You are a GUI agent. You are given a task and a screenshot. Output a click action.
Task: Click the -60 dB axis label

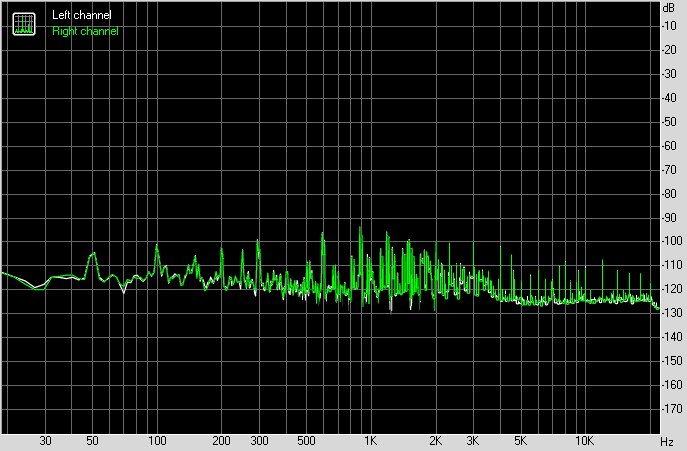coord(669,146)
